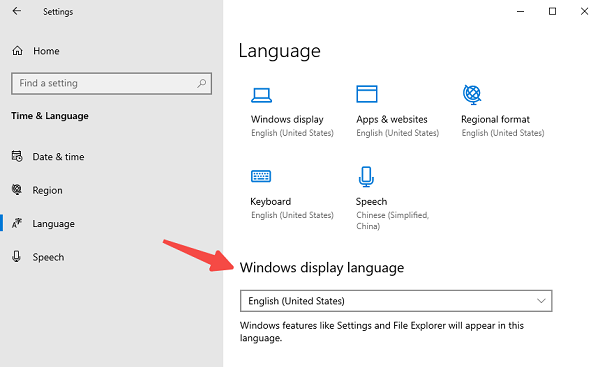Click the Windows display laptop icon
600x367 pixels.
[x=261, y=95]
